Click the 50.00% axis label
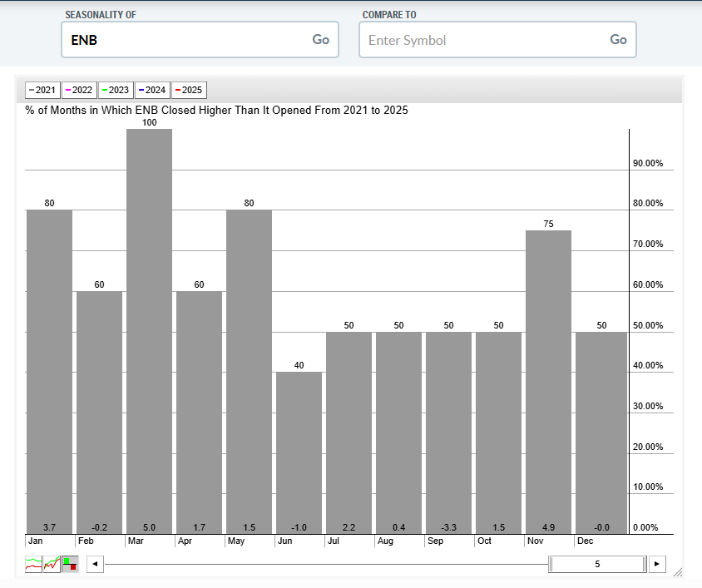The width and height of the screenshot is (702, 588). (x=648, y=325)
